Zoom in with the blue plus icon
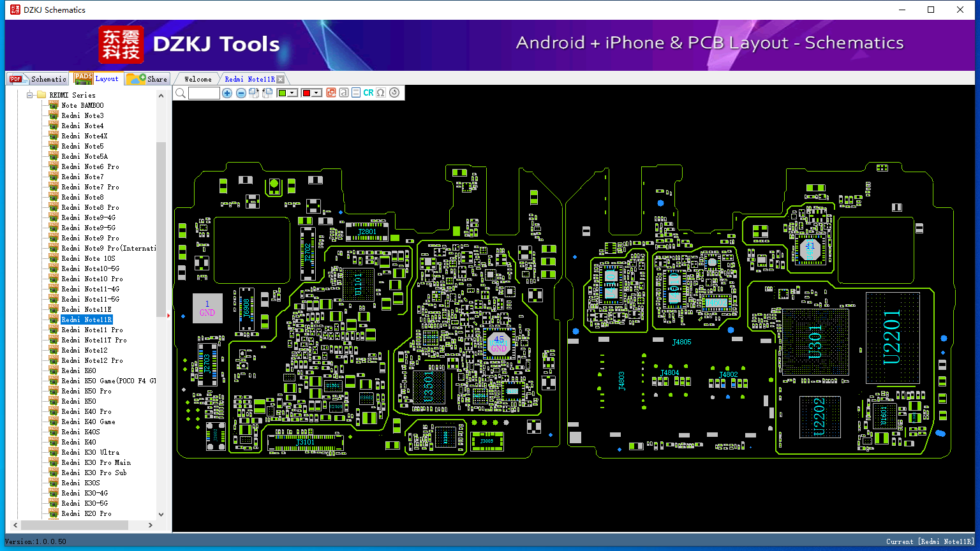This screenshot has height=551, width=980. point(227,93)
